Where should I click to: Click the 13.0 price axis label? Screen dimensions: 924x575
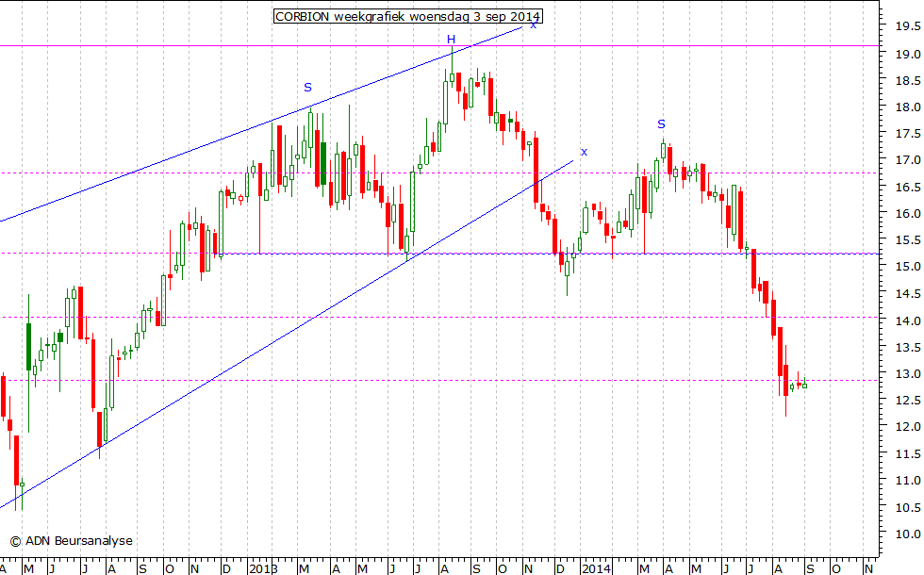tap(908, 373)
